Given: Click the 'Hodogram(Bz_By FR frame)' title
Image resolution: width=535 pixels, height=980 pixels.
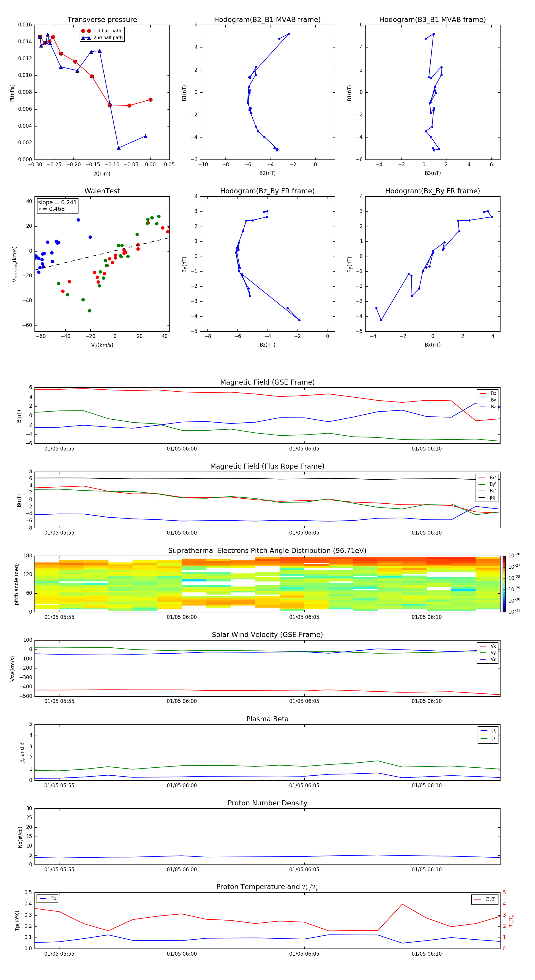Looking at the screenshot, I should click(267, 191).
